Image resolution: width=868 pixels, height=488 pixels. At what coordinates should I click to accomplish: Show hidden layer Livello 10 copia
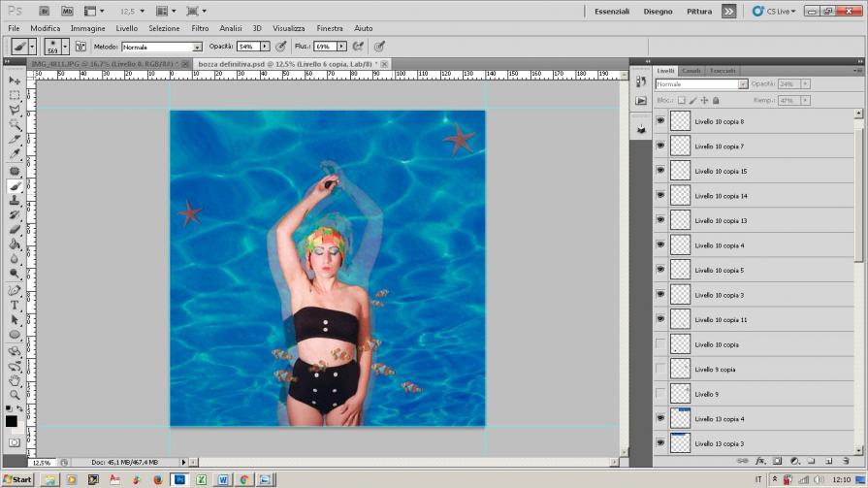[x=660, y=344]
